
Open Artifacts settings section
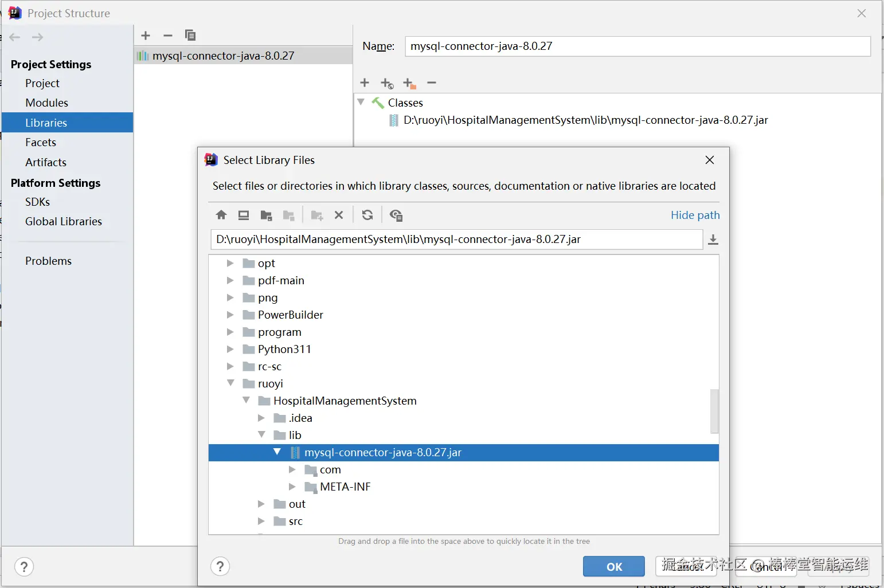pos(46,162)
